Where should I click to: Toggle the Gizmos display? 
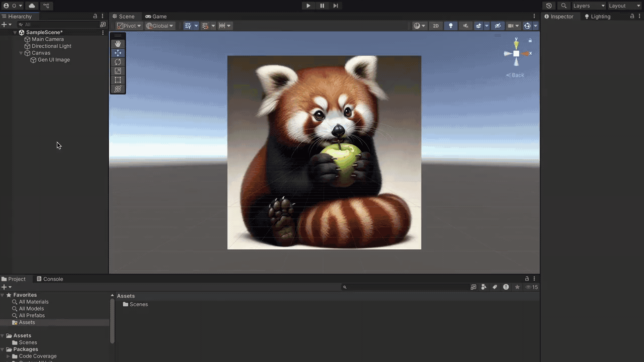[x=527, y=26]
